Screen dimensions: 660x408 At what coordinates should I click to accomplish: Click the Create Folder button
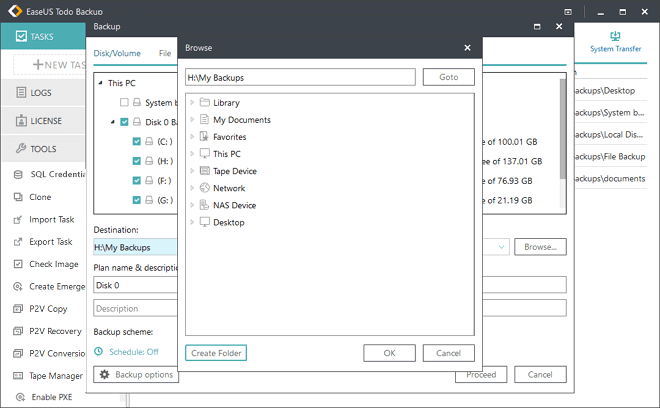[x=215, y=353]
